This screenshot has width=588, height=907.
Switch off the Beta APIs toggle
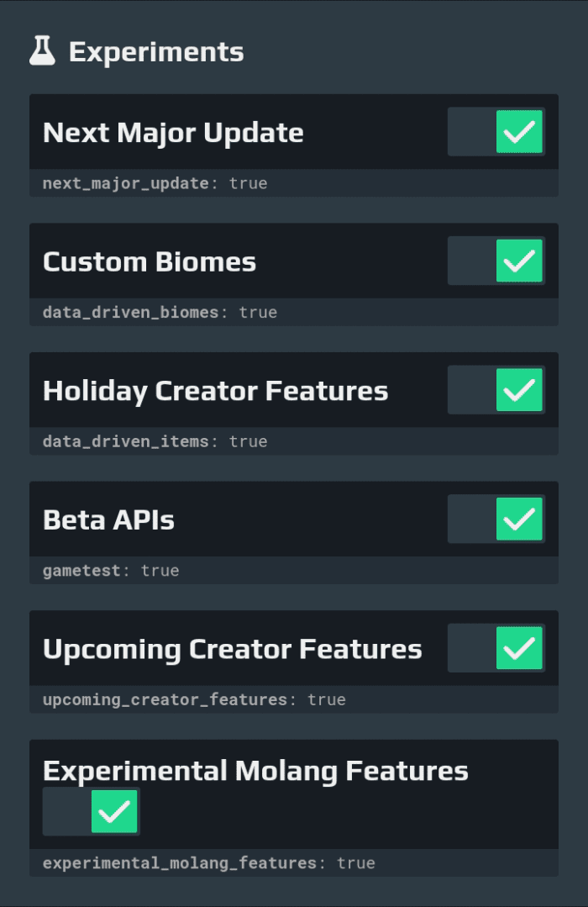(x=496, y=519)
